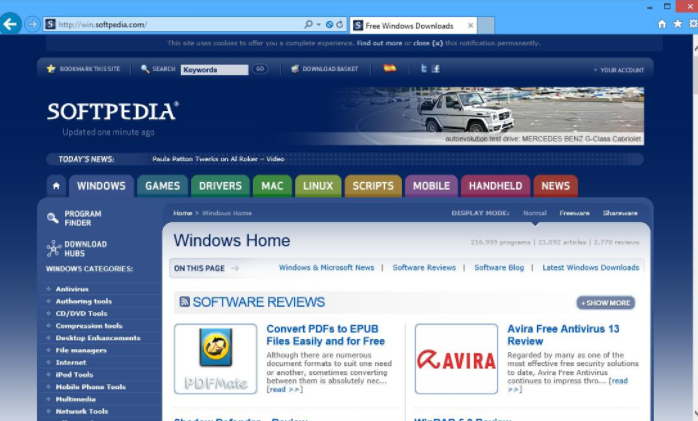Click Home breadcrumb link
The height and width of the screenshot is (421, 698).
coord(183,213)
